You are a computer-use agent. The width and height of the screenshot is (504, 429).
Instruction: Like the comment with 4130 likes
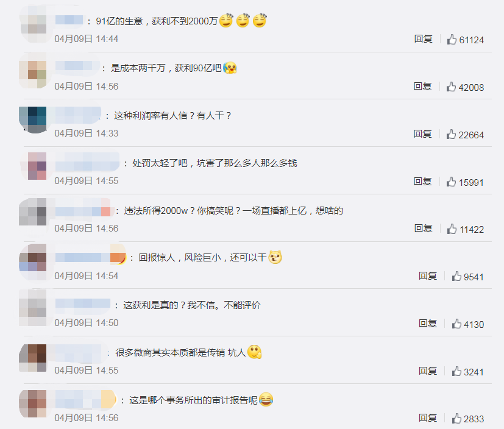click(x=456, y=324)
